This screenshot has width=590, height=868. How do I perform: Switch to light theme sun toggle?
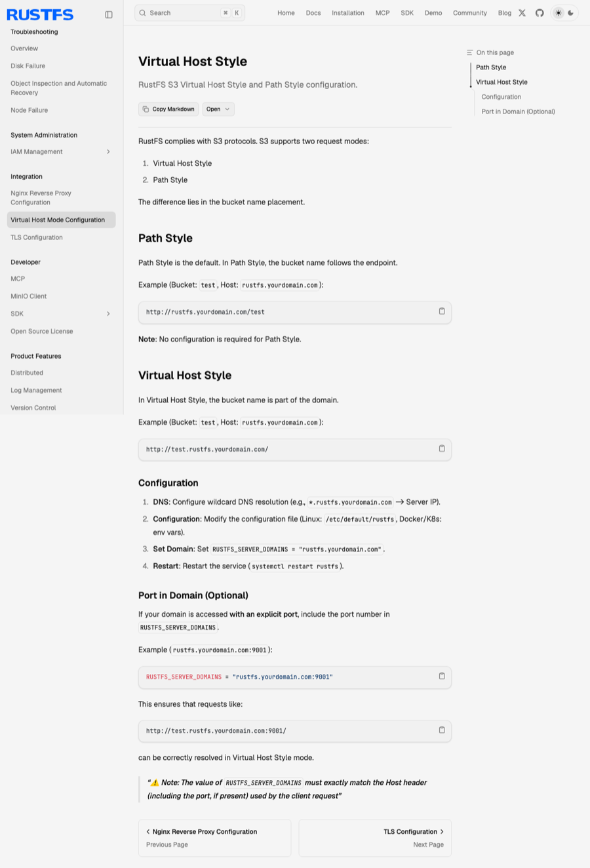point(559,13)
